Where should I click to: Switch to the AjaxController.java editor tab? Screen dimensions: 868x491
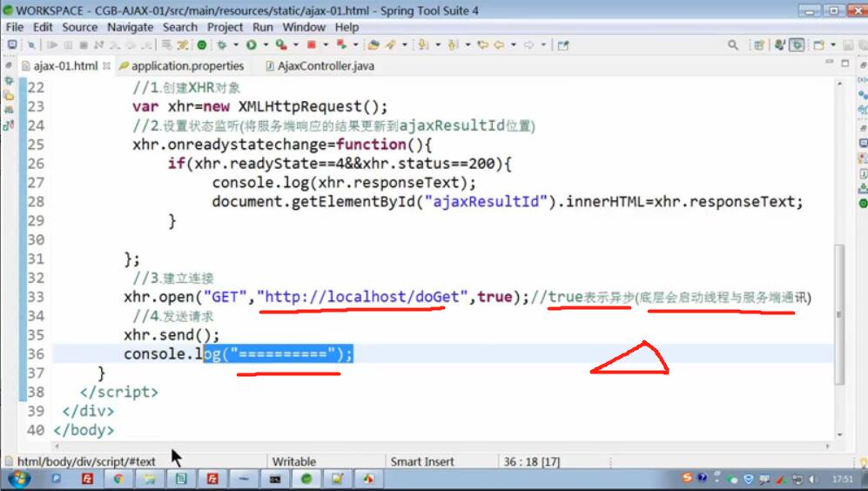click(320, 66)
